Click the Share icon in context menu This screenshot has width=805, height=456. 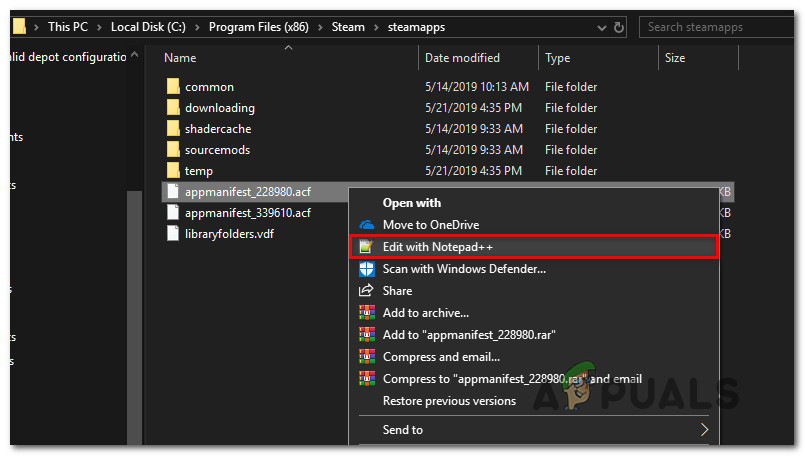coord(366,290)
